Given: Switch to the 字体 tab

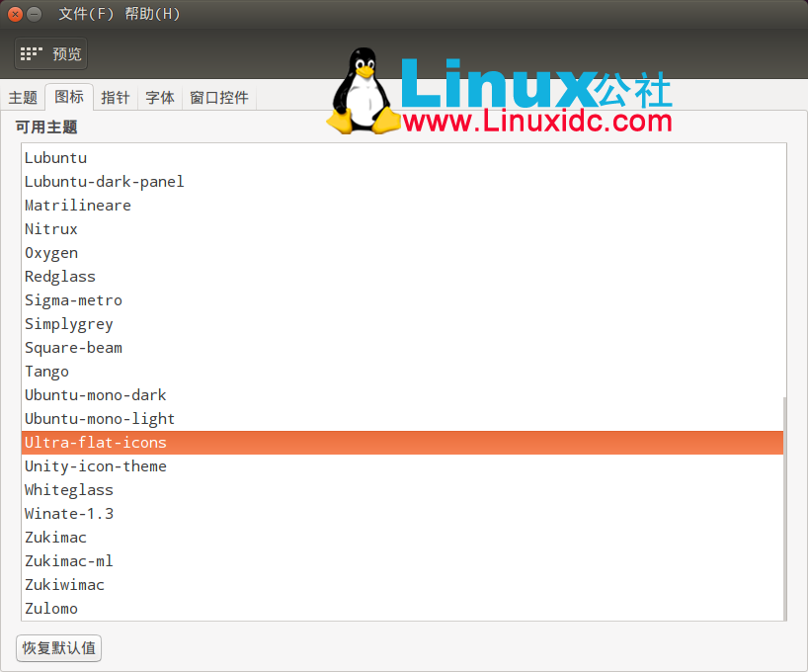Looking at the screenshot, I should [x=159, y=97].
